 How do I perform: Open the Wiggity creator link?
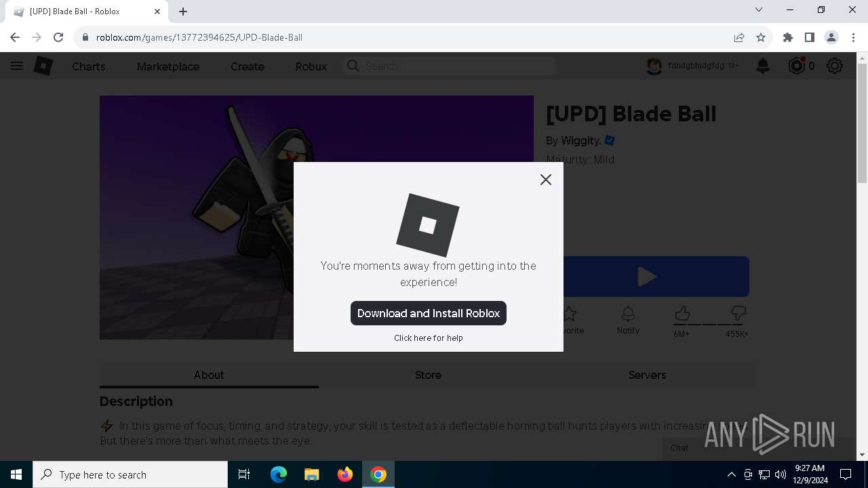(x=580, y=140)
